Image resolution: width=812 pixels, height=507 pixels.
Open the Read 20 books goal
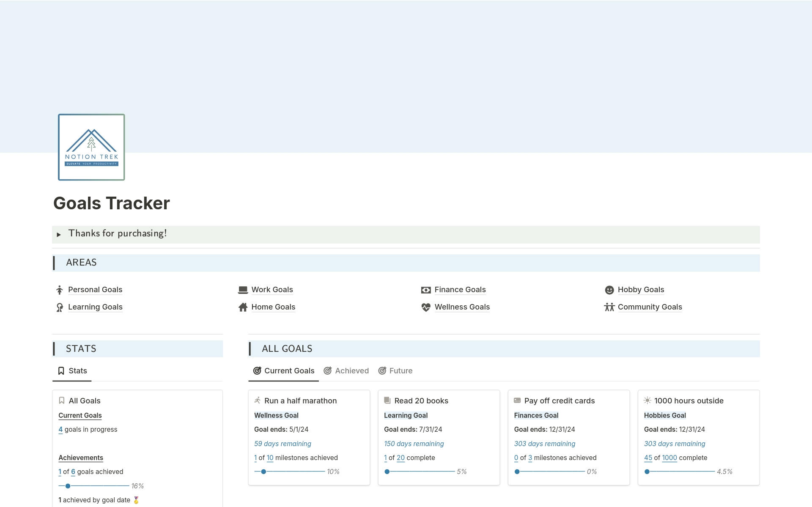tap(421, 400)
